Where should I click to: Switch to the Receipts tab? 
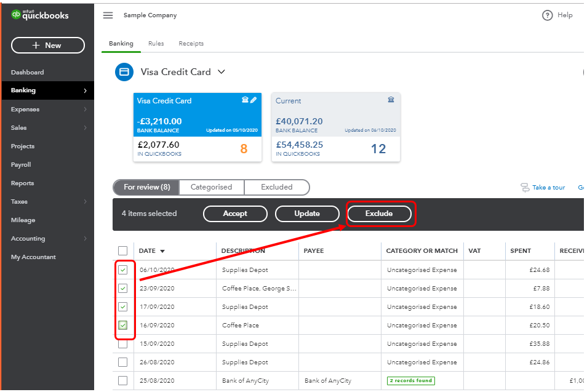pyautogui.click(x=191, y=44)
